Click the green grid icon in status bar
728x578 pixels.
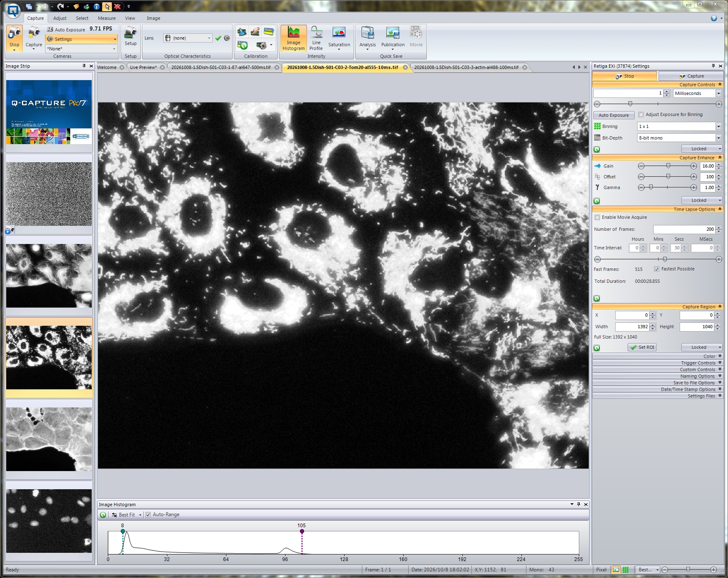click(626, 570)
